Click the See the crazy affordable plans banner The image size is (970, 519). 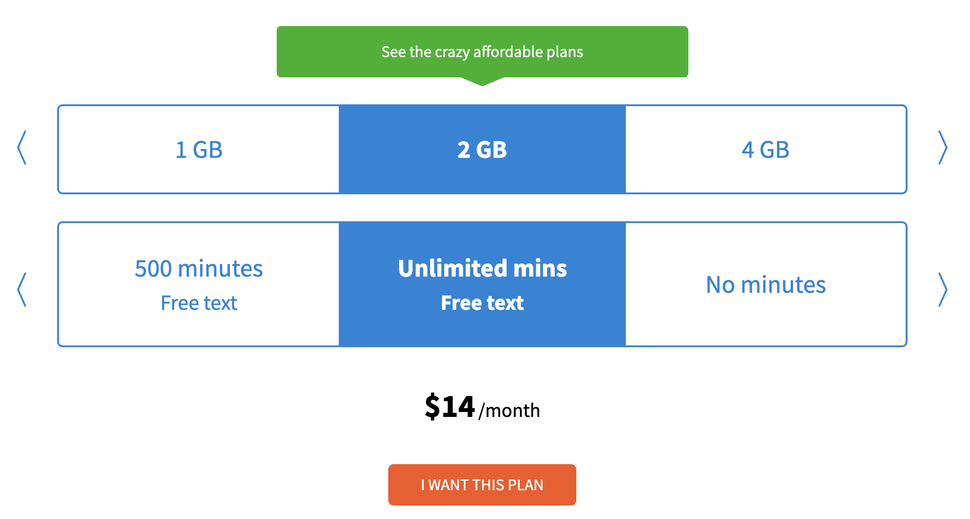tap(482, 52)
